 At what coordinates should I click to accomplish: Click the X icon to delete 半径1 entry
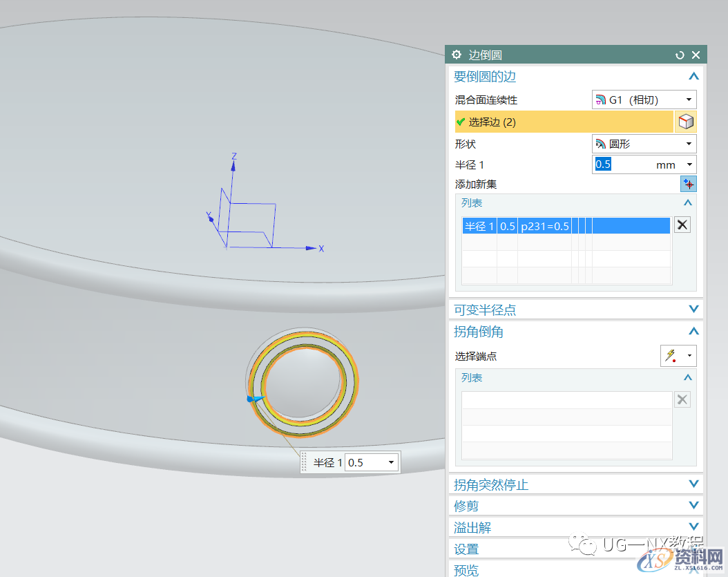click(682, 225)
